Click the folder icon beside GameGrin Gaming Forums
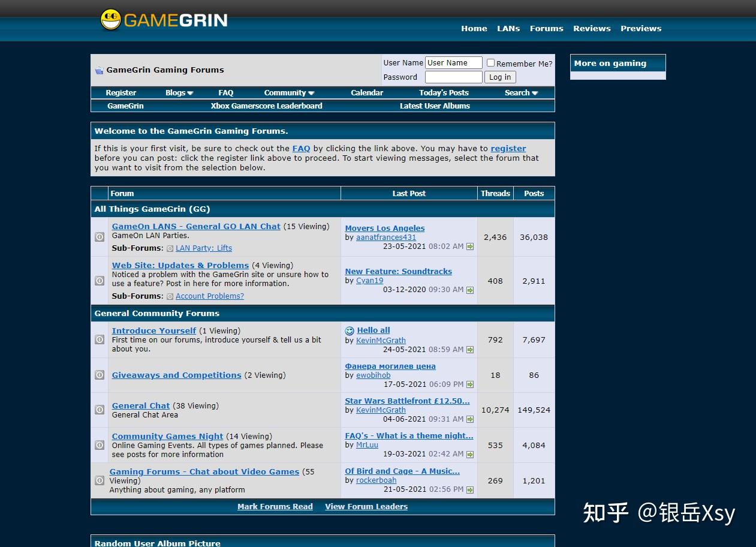This screenshot has height=547, width=756. [x=99, y=70]
